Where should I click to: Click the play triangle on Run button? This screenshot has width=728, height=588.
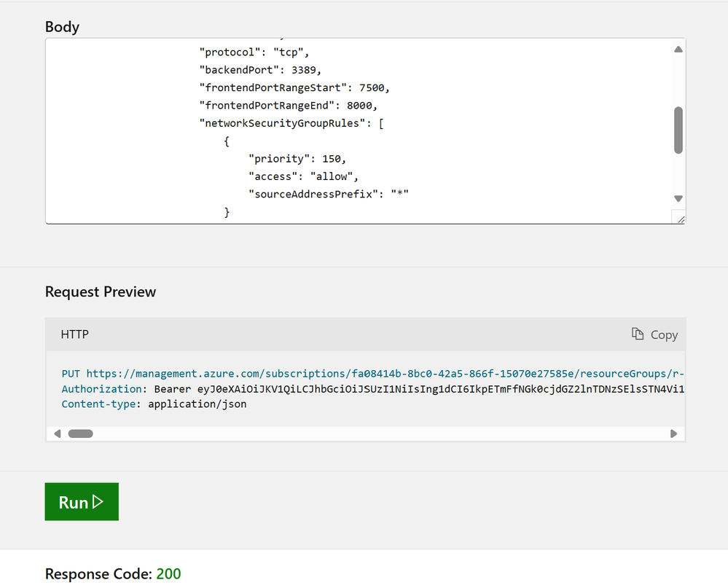98,502
